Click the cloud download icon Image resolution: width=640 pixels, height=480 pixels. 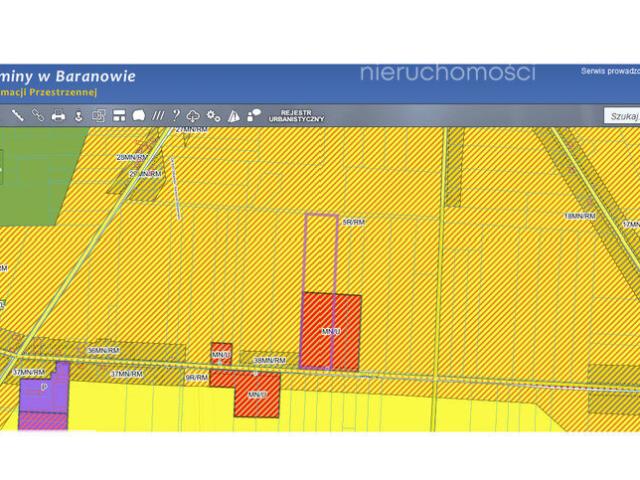193,116
